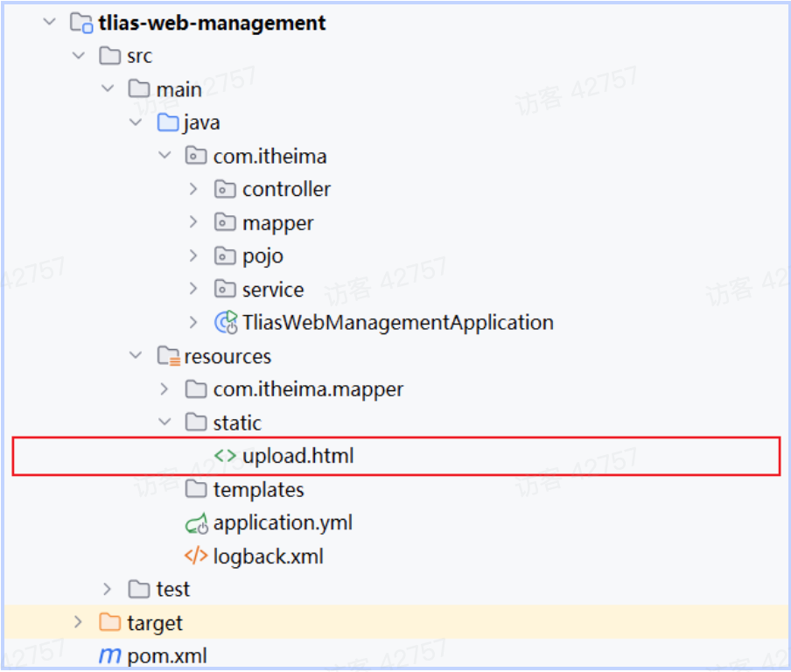Image resolution: width=791 pixels, height=672 pixels.
Task: Click the Spring Boot TliasWebManagementApplication class icon
Action: pos(226,322)
